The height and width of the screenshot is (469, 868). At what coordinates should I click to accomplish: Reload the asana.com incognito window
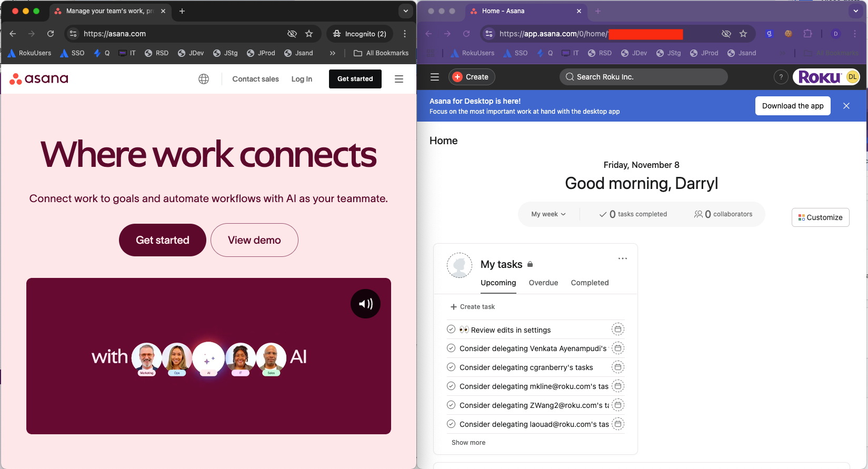(x=51, y=34)
